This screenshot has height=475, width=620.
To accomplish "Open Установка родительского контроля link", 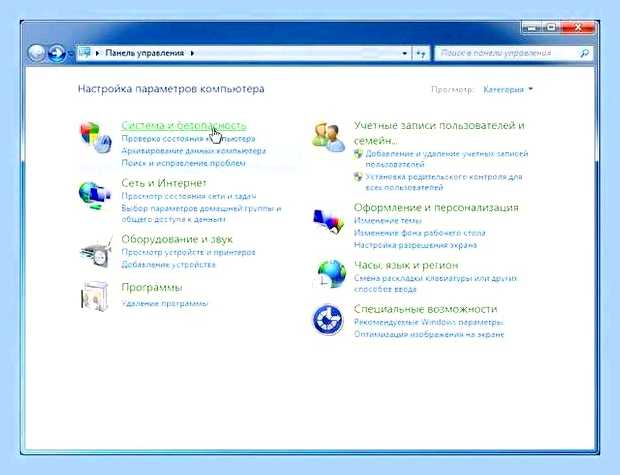I will (444, 182).
